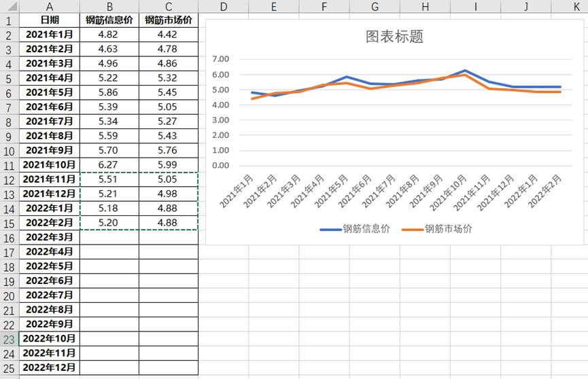Click empty cell C20 beside 2022年7月
This screenshot has width=588, height=379.
click(169, 295)
